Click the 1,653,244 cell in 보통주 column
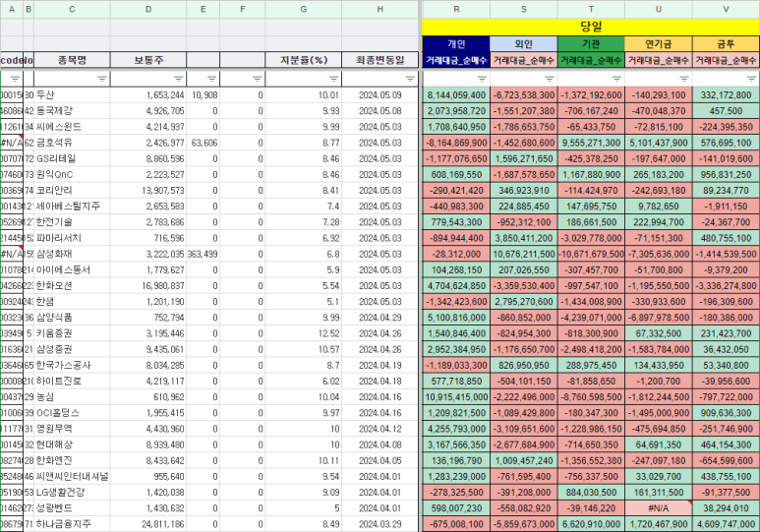 pos(148,95)
